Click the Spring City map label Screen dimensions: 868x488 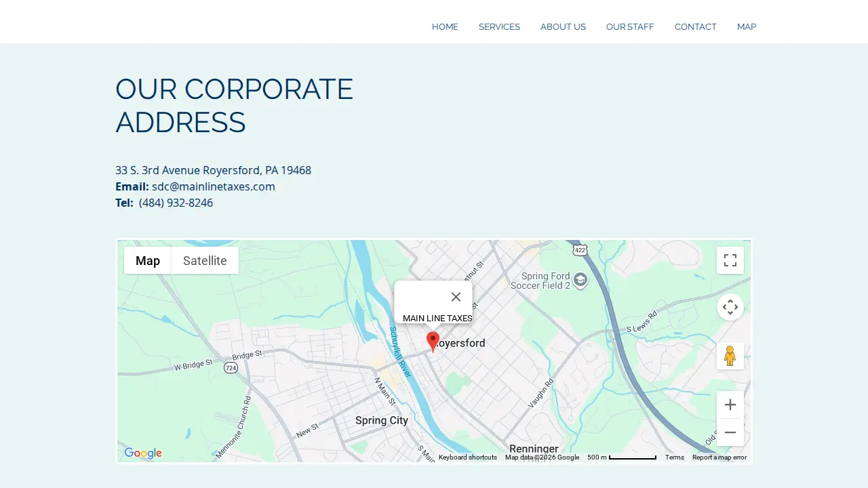click(x=382, y=420)
